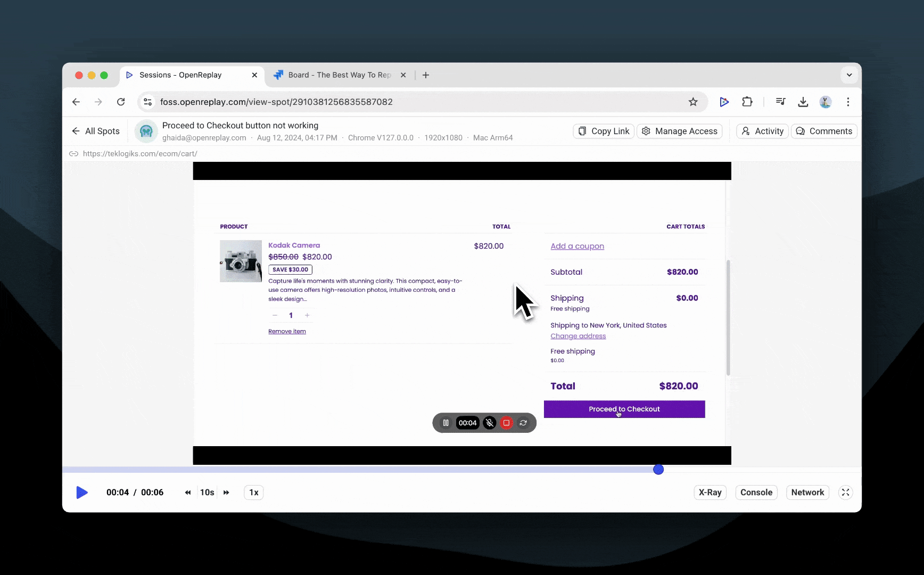Open Chrome three-dot menu
Image resolution: width=924 pixels, height=575 pixels.
848,102
